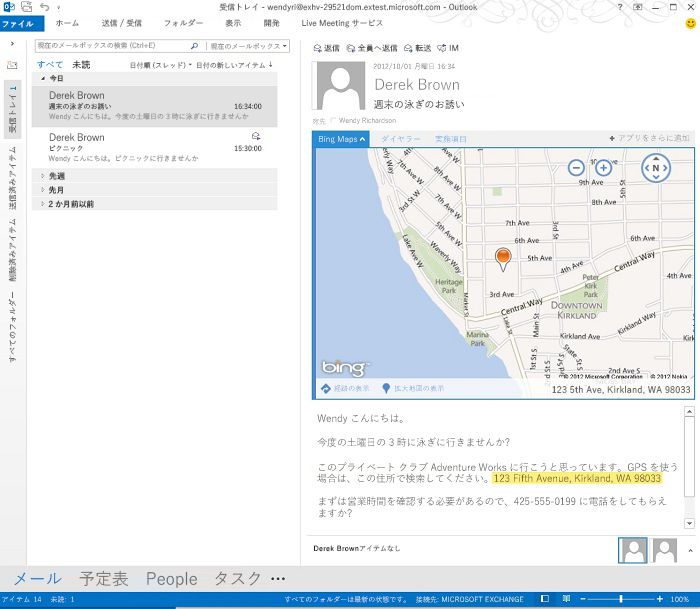The height and width of the screenshot is (609, 700).
Task: Select the ピクニック message from Derek Brown
Action: point(154,147)
